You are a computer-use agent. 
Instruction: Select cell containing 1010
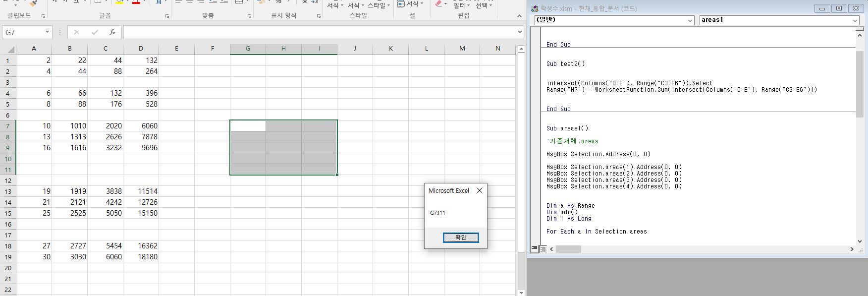coord(69,126)
